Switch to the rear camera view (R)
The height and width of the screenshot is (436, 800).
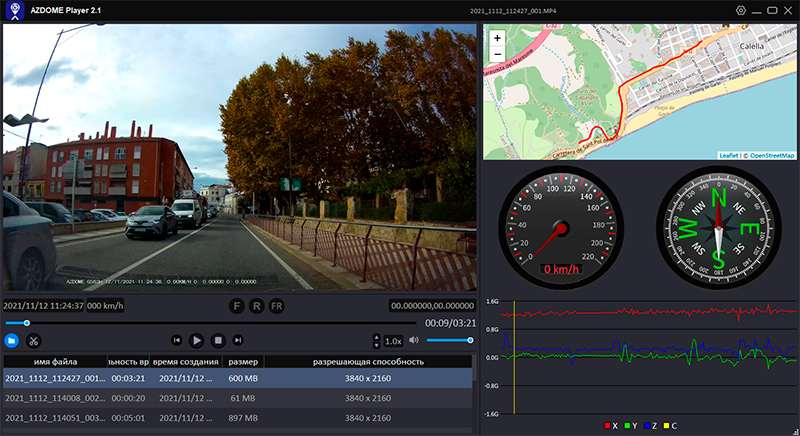(256, 305)
